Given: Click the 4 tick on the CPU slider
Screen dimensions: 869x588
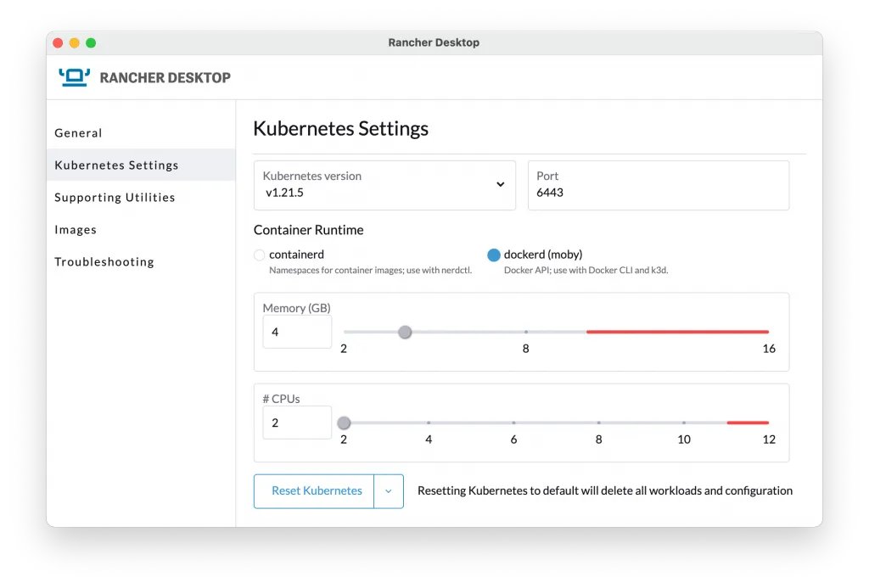Looking at the screenshot, I should tap(429, 423).
